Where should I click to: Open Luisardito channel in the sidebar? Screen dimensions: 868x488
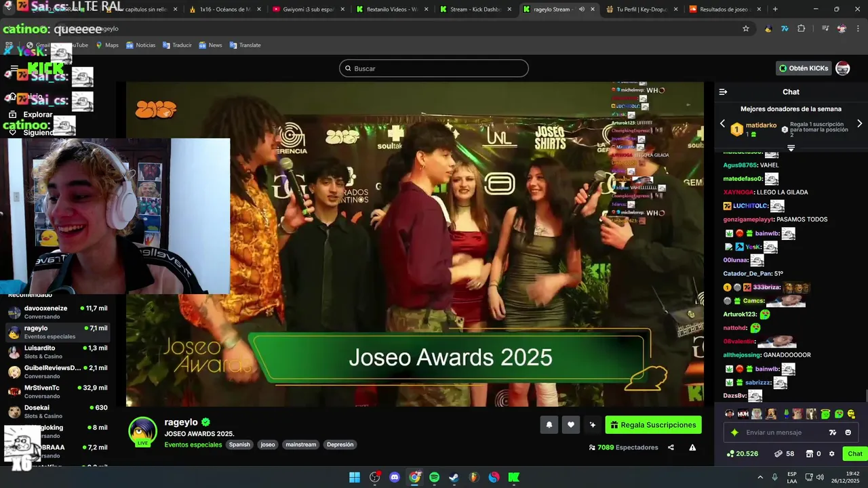pos(57,352)
